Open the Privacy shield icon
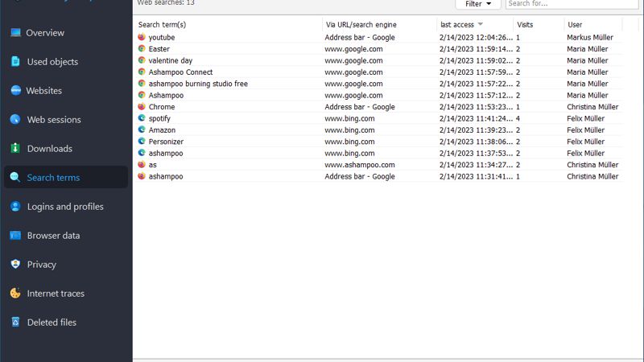The image size is (644, 362). click(x=15, y=265)
